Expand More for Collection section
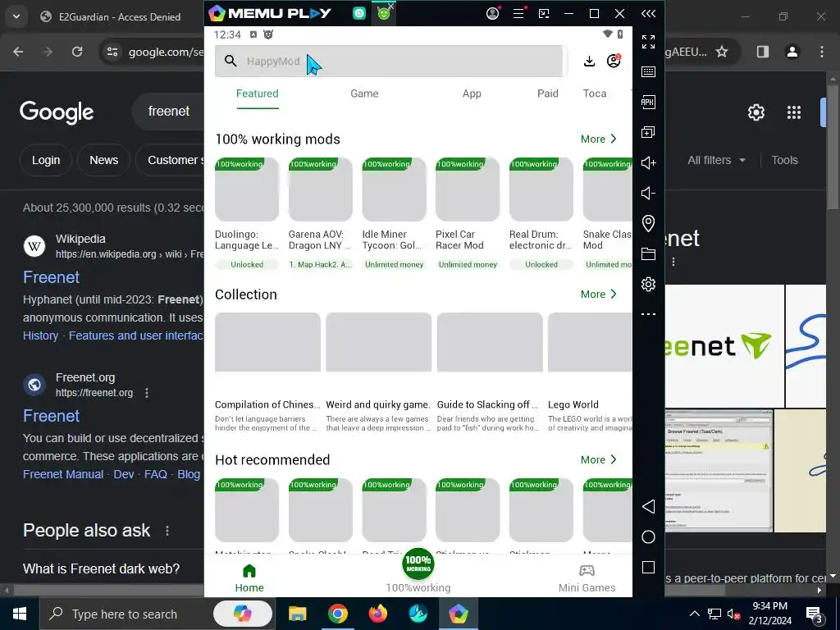Viewport: 840px width, 630px height. pyautogui.click(x=598, y=294)
